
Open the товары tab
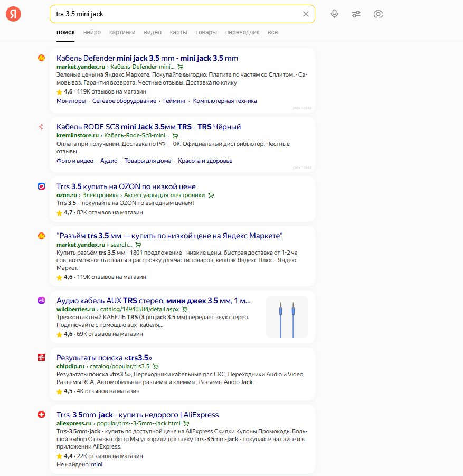point(206,32)
